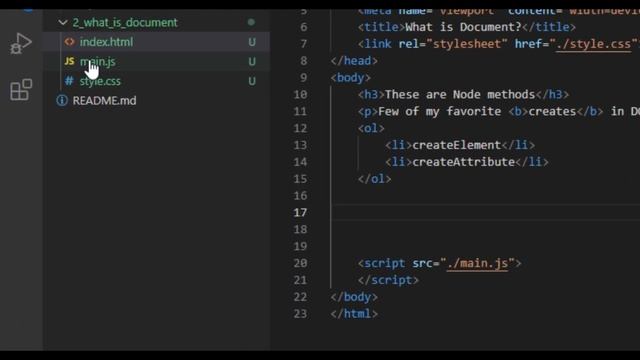Viewport: 640px width, 360px height.
Task: Click line number 20 in the gutter
Action: click(300, 263)
